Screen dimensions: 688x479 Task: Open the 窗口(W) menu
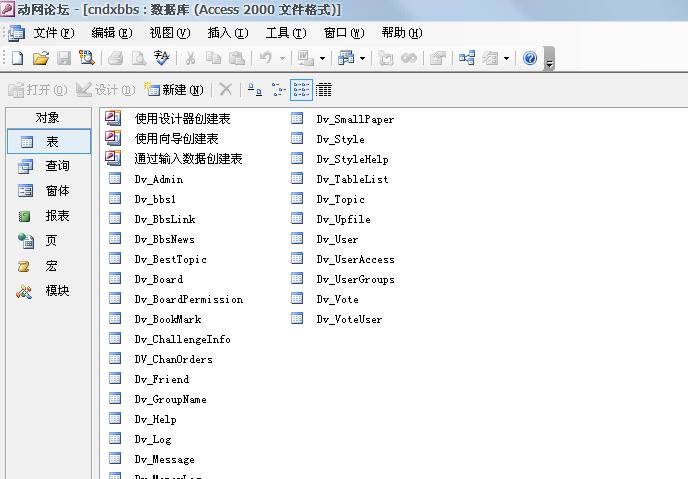pos(344,33)
